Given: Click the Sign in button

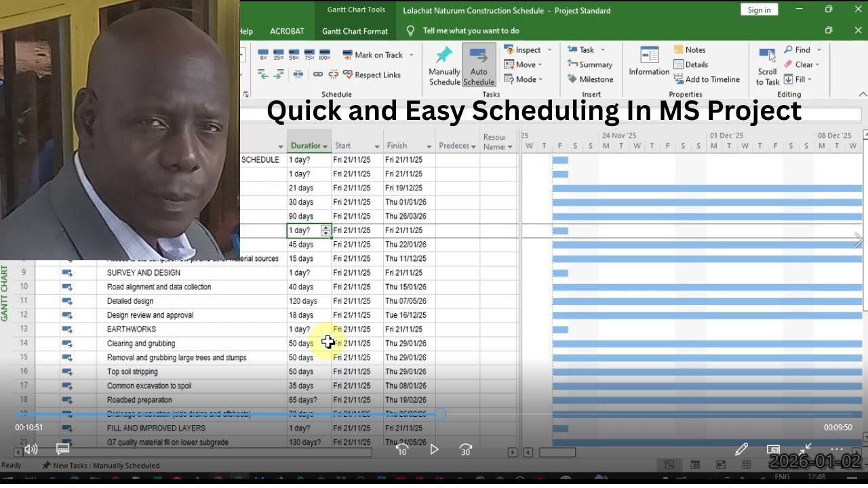Looking at the screenshot, I should [759, 9].
